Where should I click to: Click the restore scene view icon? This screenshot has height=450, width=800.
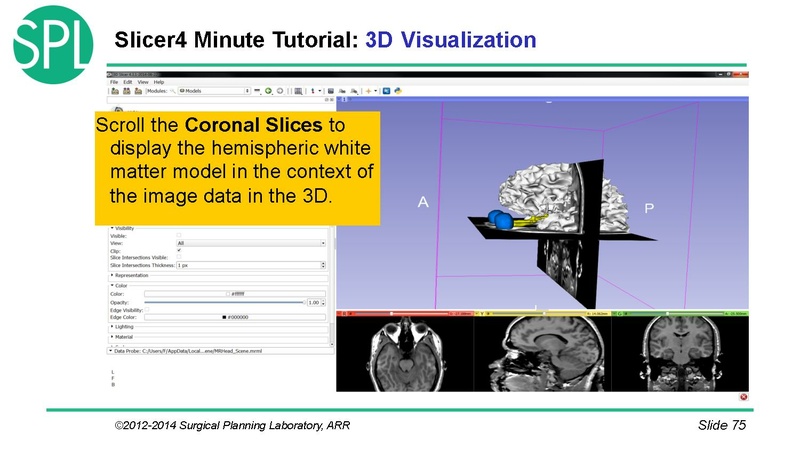(x=354, y=91)
